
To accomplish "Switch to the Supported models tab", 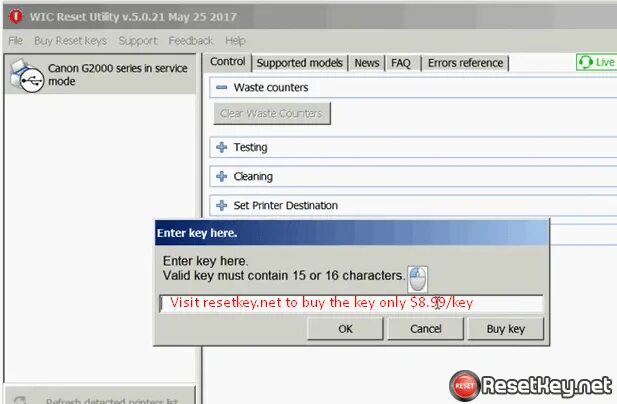I will point(299,63).
